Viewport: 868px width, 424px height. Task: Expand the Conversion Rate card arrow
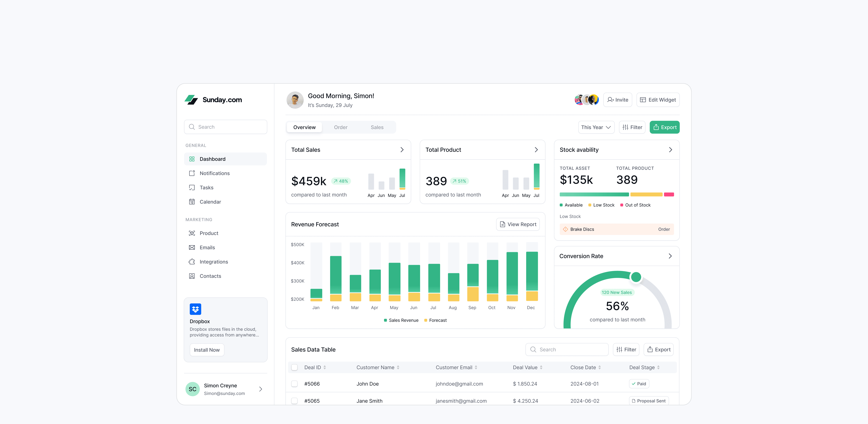pos(670,256)
